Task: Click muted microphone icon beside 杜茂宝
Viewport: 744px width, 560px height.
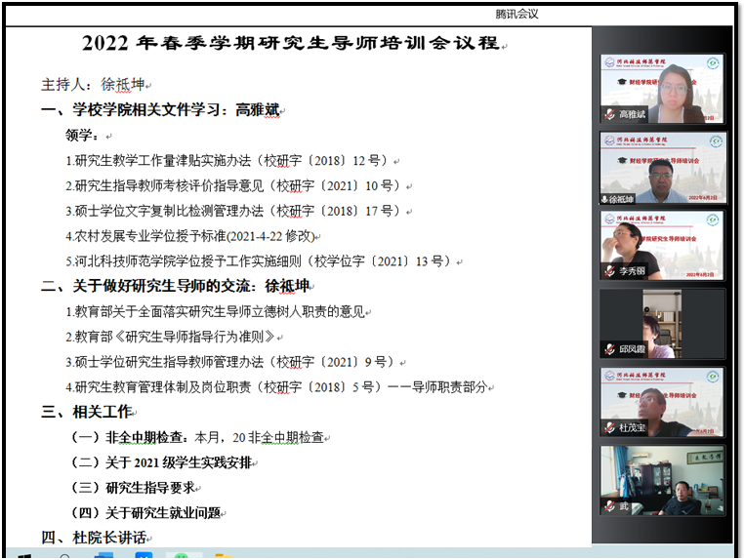Action: 608,427
